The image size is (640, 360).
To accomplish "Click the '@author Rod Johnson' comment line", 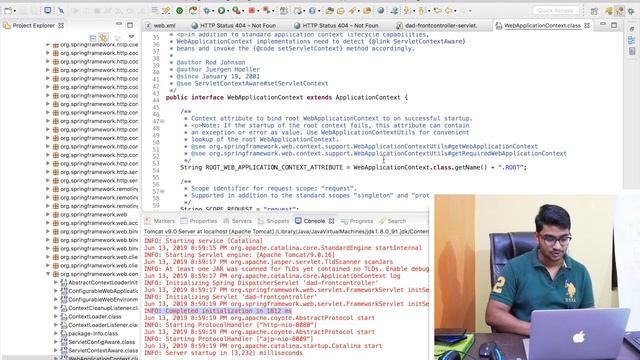I will pos(211,62).
